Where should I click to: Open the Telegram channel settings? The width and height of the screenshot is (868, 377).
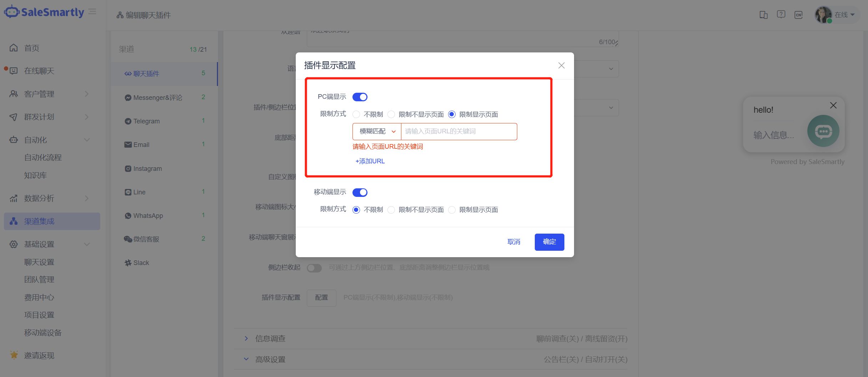146,121
